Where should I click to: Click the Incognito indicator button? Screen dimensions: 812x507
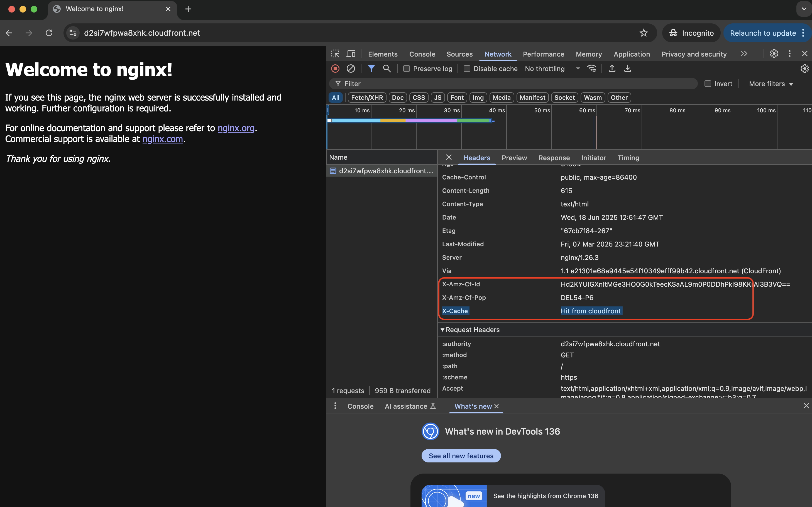[691, 33]
